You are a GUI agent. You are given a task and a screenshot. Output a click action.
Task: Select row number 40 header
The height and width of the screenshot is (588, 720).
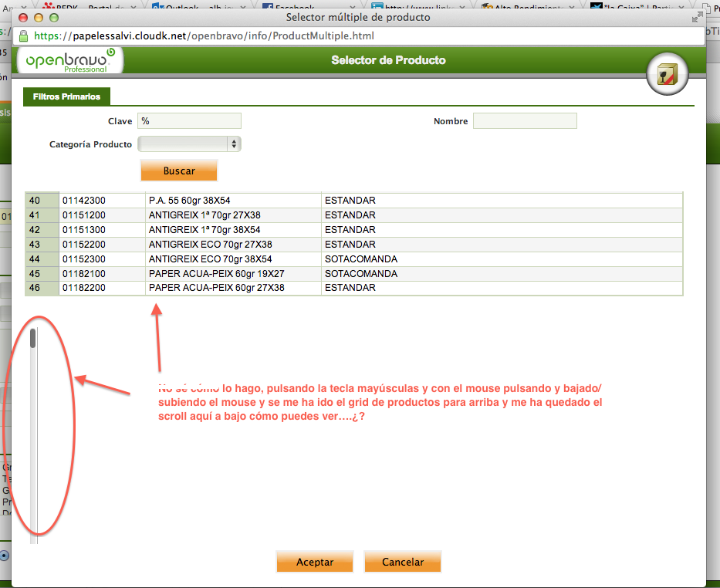[x=42, y=201]
